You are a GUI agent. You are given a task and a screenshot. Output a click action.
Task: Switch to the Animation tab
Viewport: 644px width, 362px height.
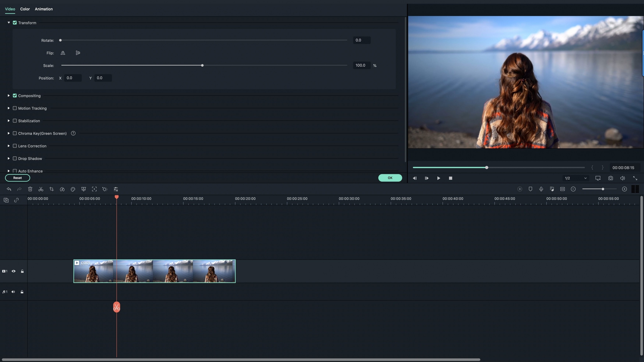[x=43, y=8]
